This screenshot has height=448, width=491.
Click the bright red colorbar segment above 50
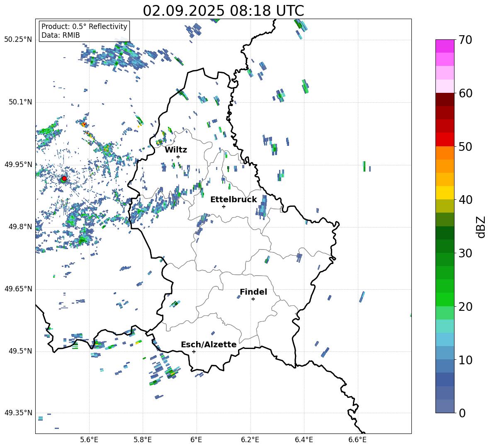tap(445, 140)
